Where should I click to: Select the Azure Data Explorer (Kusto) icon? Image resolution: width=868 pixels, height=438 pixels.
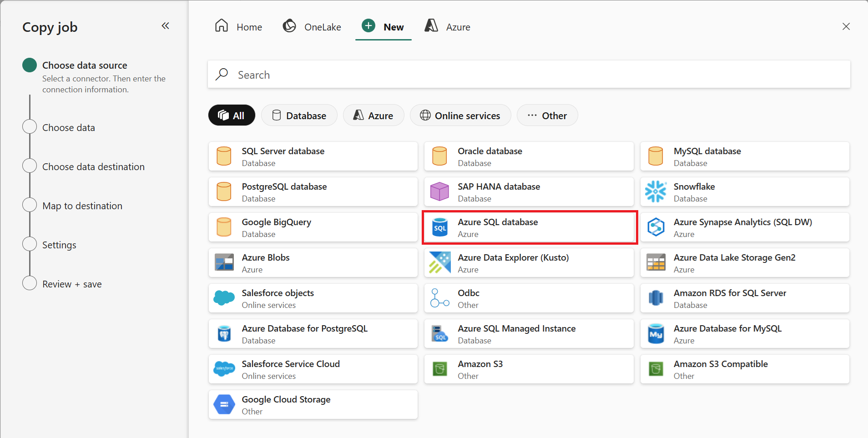click(439, 262)
